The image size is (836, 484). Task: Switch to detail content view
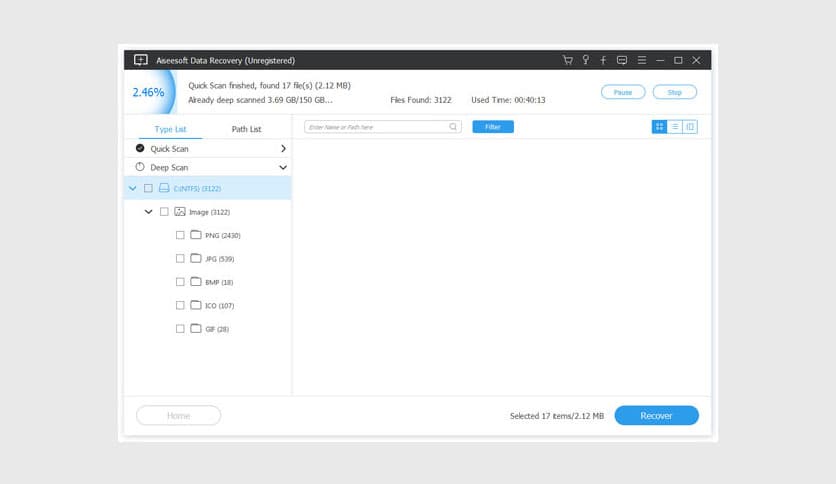(690, 127)
